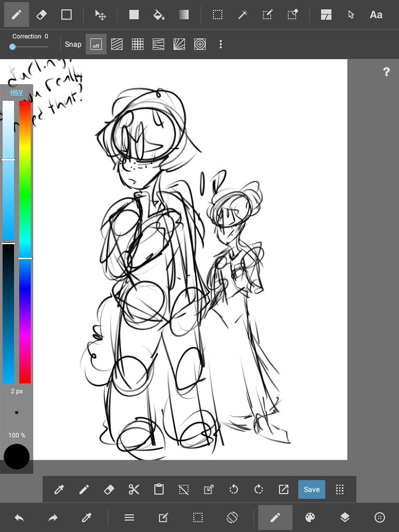Expand the grid dots shortcut menu

[340, 489]
